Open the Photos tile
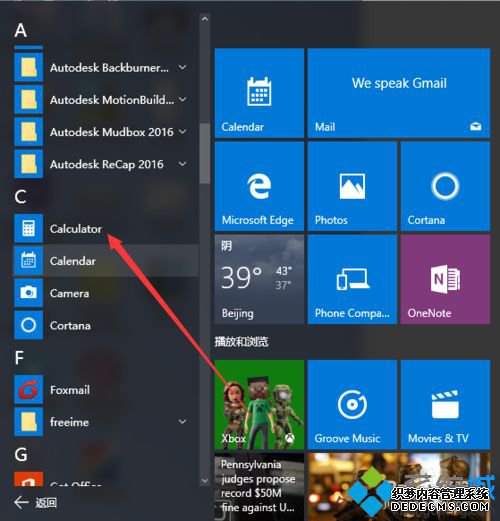The height and width of the screenshot is (521, 500). click(x=352, y=186)
